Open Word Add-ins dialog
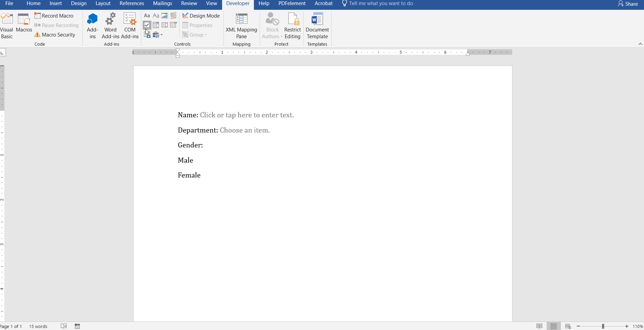644x330 pixels. (111, 26)
